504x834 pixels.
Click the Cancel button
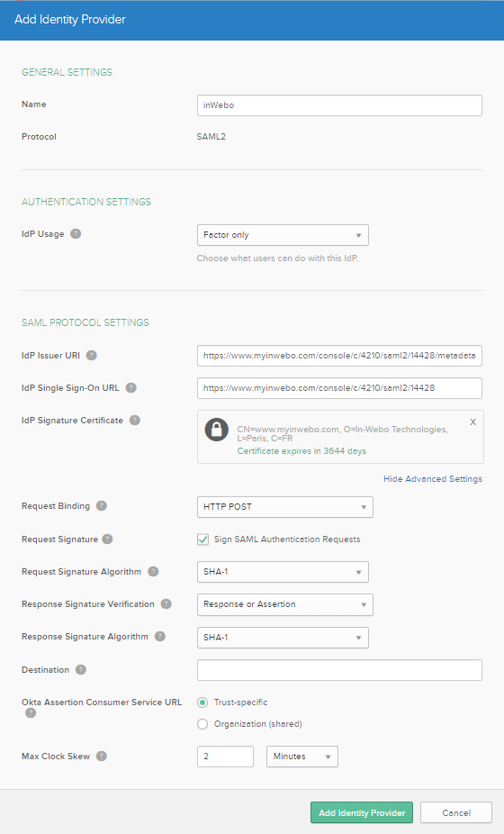[456, 812]
